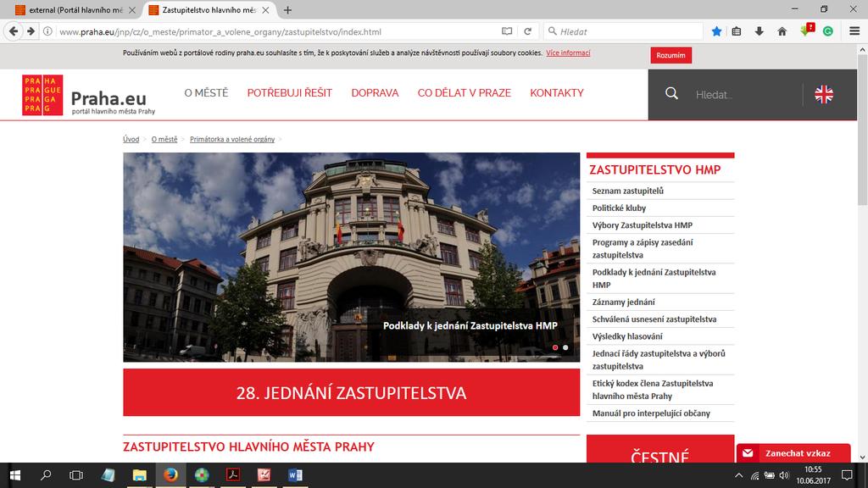Show site information icon in address bar
This screenshot has width=868, height=488.
tap(48, 31)
